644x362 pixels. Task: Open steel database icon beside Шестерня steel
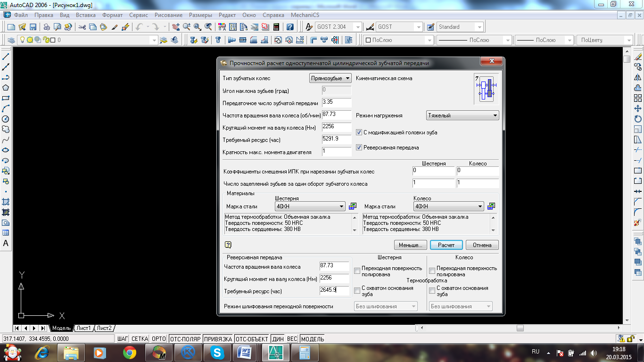pos(353,206)
